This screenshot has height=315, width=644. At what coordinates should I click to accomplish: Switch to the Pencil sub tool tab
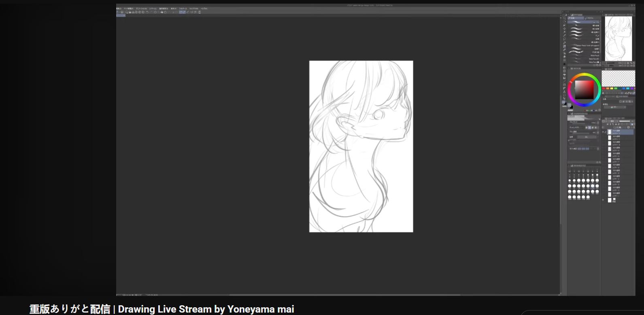coord(576,18)
